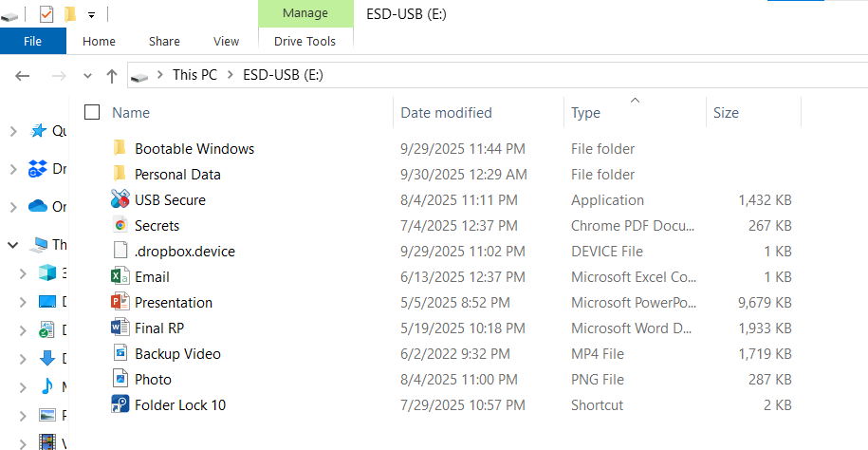Click the Backup Video MP4 icon
Image resolution: width=868 pixels, height=450 pixels.
[120, 353]
